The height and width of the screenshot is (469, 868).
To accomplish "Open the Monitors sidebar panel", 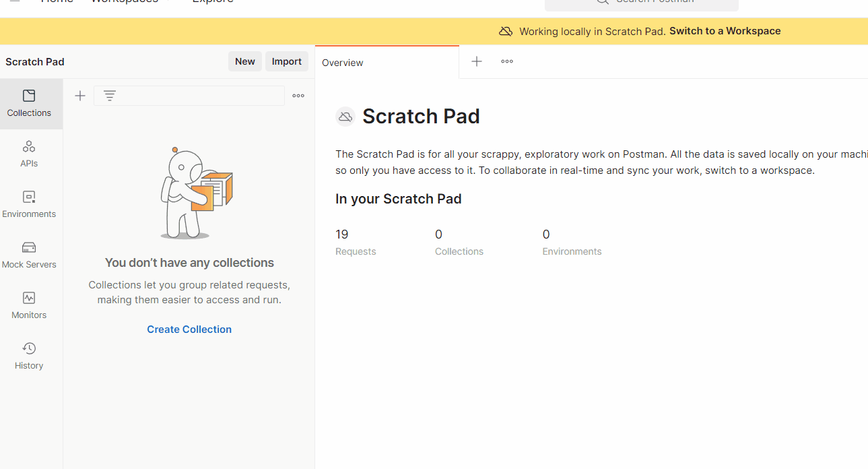I will tap(29, 306).
